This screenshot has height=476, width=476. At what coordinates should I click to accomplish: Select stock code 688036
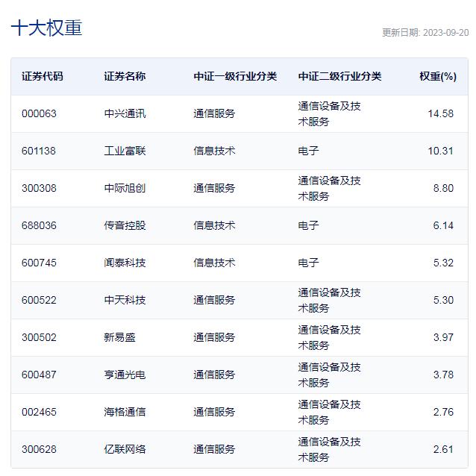tap(39, 225)
